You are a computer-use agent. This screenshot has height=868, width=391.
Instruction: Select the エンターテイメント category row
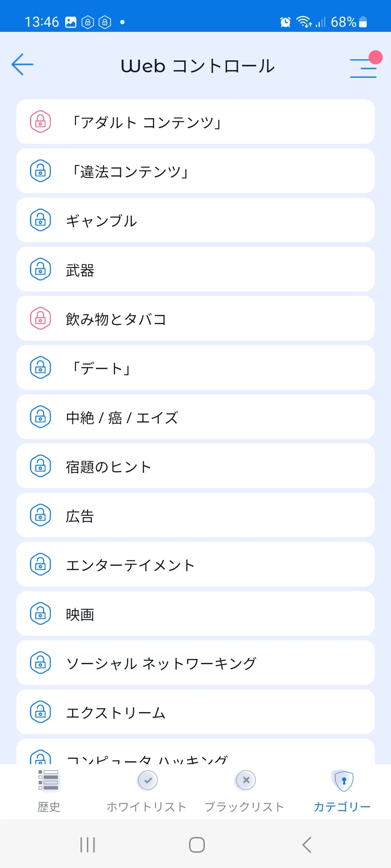(195, 564)
